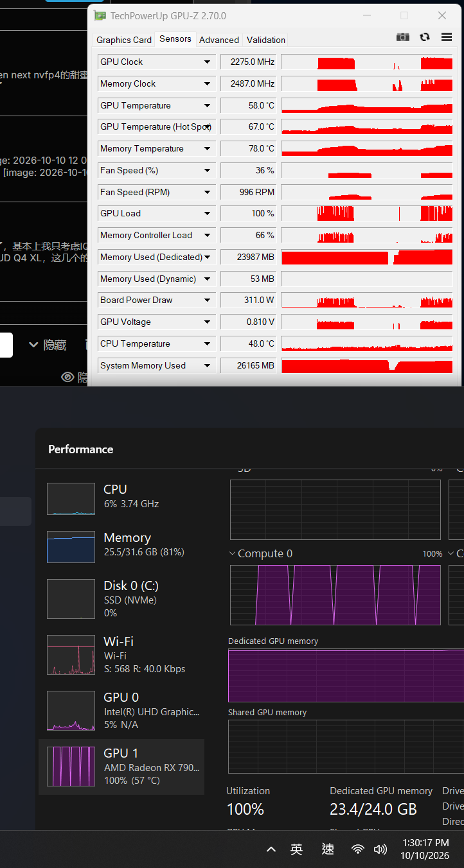Open the taskbar clock and date
This screenshot has height=868, width=464.
[425, 849]
